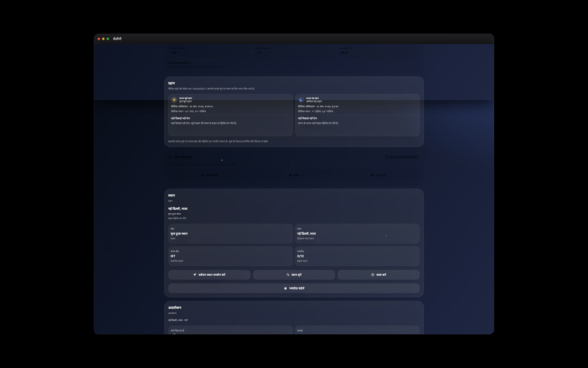Click the 'ऊंचाई' label
Image resolution: width=588 pixels, height=368 pixels.
tap(300, 331)
